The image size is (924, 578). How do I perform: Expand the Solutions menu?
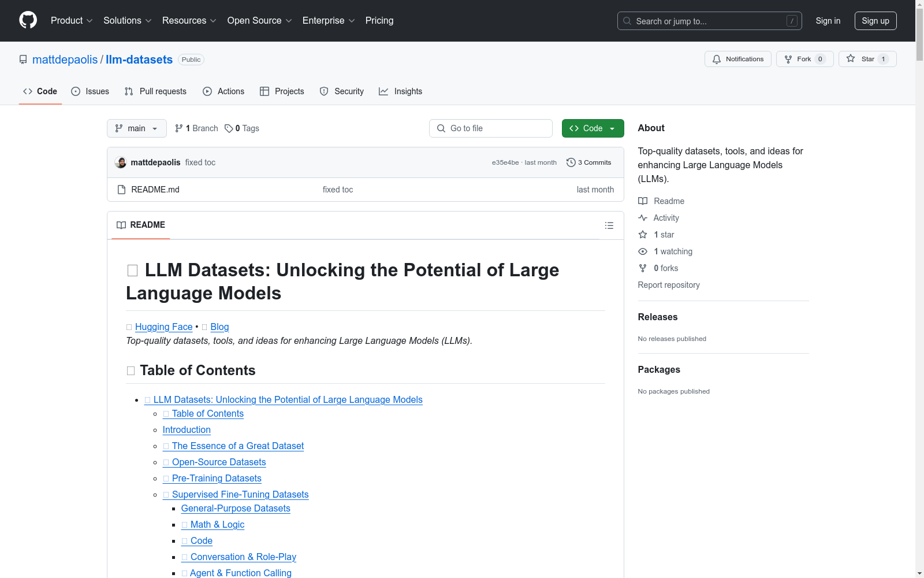click(127, 21)
